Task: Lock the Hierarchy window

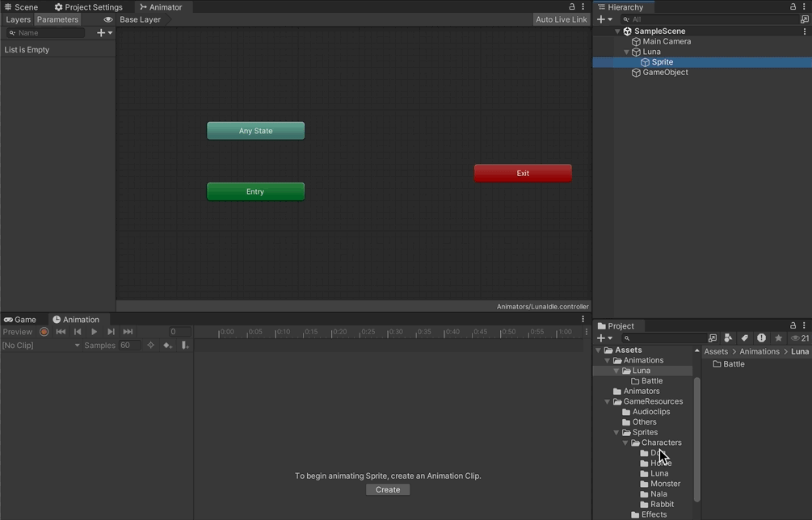Action: tap(793, 6)
